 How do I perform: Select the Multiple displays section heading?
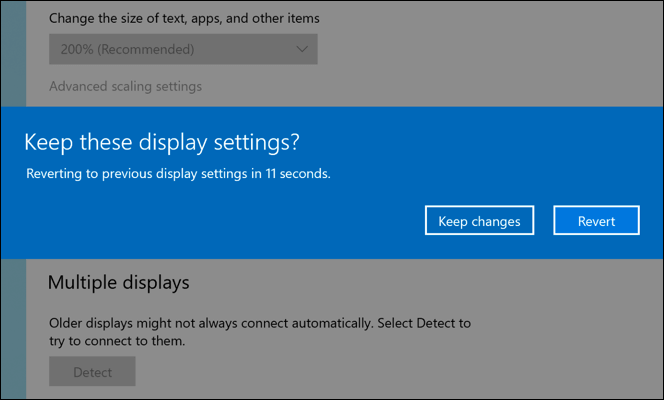click(x=118, y=283)
